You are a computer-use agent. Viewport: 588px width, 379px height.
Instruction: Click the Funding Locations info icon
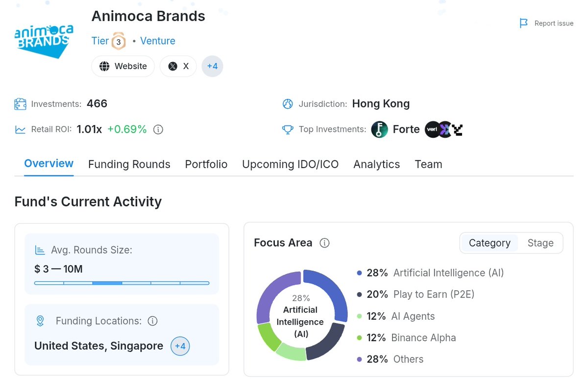point(152,321)
